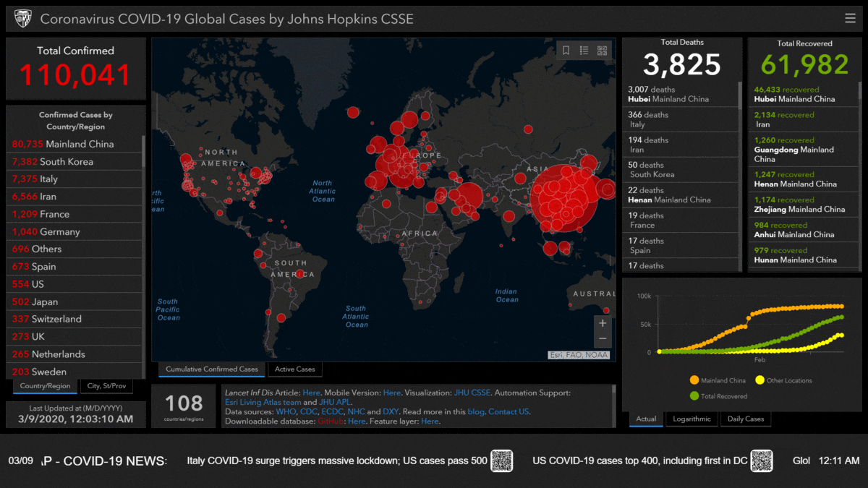Switch to Cumulative Confirmed Cases tab
This screenshot has width=868, height=488.
point(212,369)
